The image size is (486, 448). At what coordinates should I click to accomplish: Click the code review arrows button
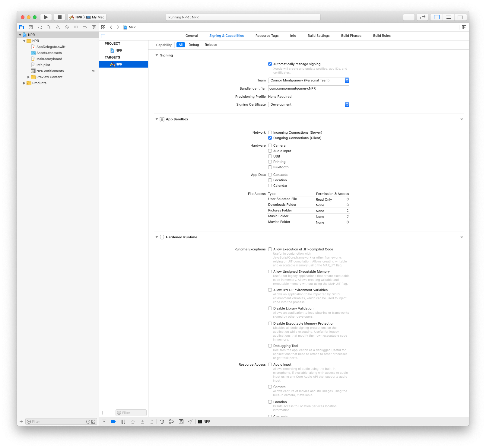coord(422,17)
